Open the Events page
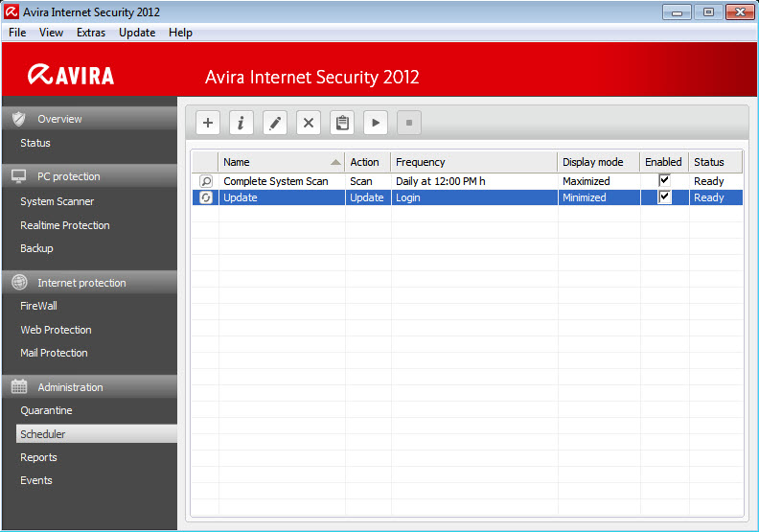This screenshot has height=532, width=759. 36,480
